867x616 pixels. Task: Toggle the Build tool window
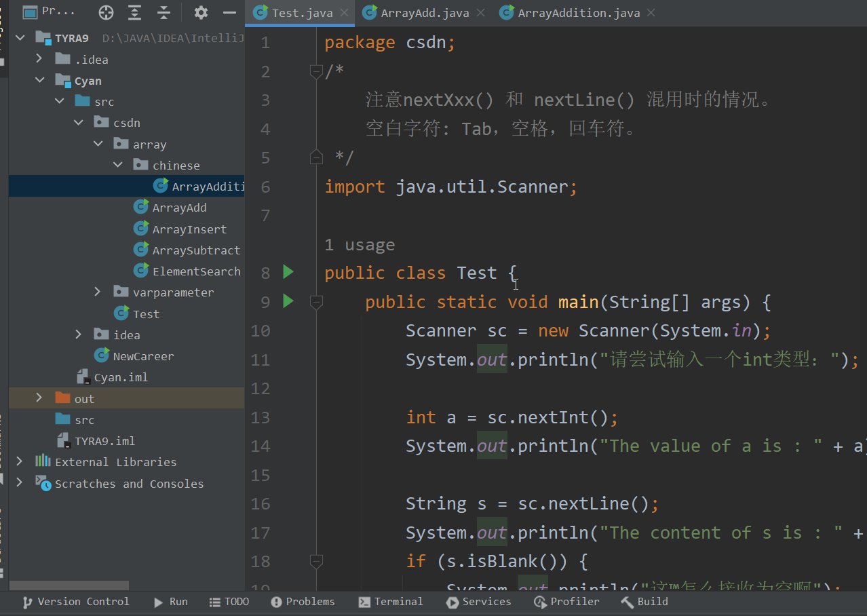pyautogui.click(x=644, y=601)
